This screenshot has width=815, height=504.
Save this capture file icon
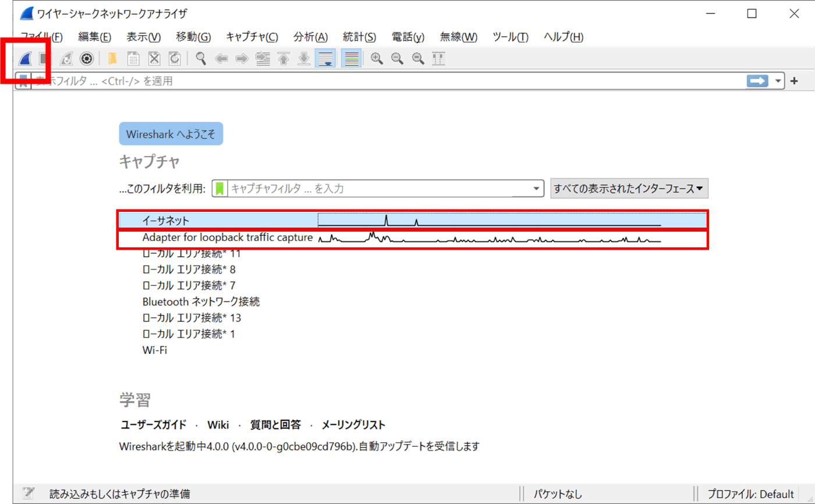[133, 58]
